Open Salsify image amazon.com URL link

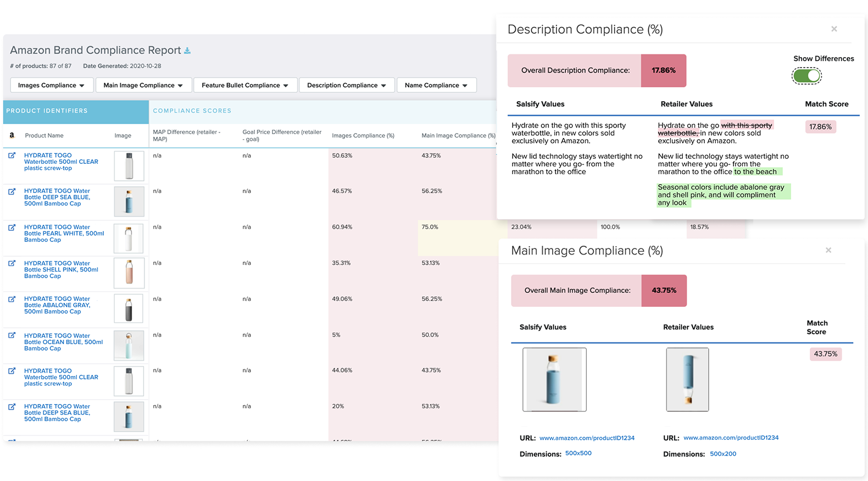pyautogui.click(x=587, y=438)
